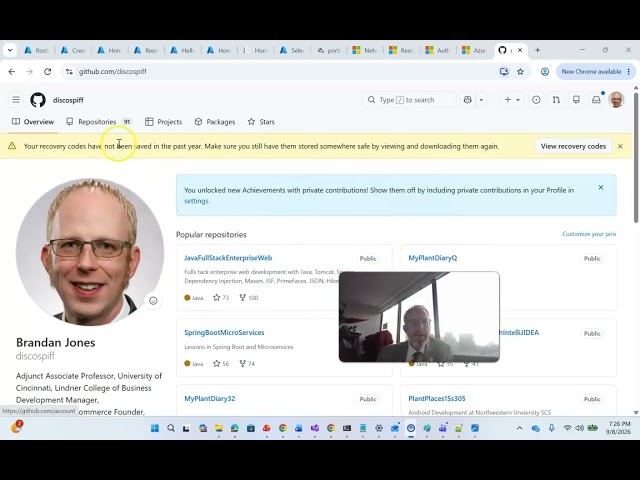Open the settings link in Achievements notice

tap(196, 201)
